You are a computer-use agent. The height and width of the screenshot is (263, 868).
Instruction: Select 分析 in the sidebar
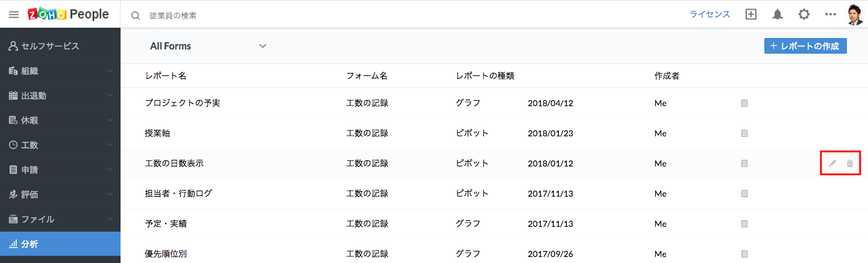point(60,244)
